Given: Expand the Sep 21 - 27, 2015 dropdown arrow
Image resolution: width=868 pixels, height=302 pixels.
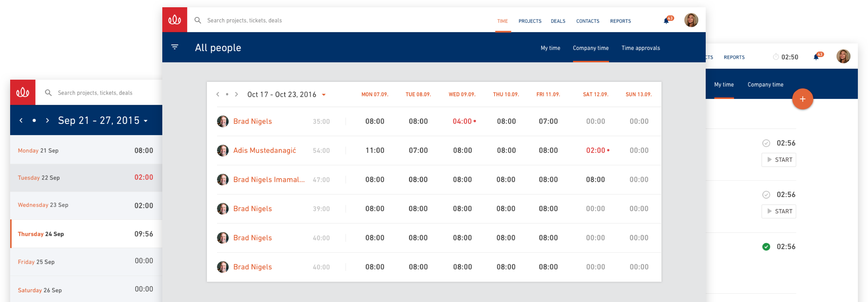Looking at the screenshot, I should (x=146, y=121).
